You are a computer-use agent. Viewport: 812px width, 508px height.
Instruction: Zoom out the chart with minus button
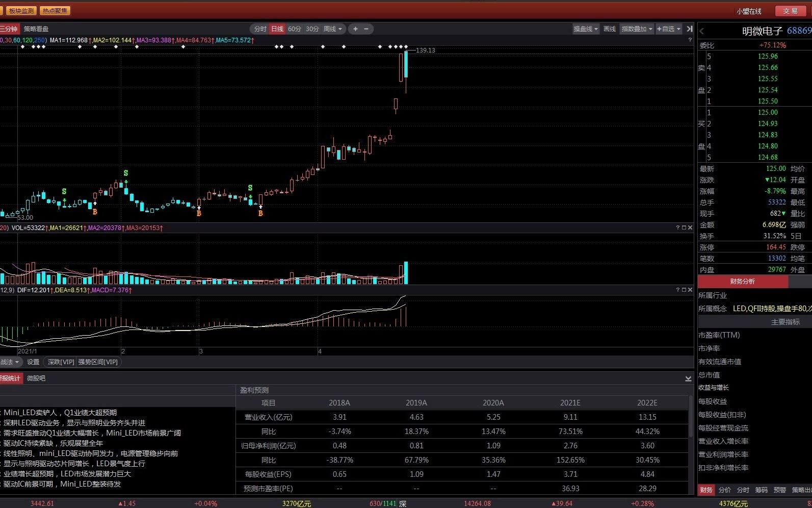pyautogui.click(x=366, y=29)
